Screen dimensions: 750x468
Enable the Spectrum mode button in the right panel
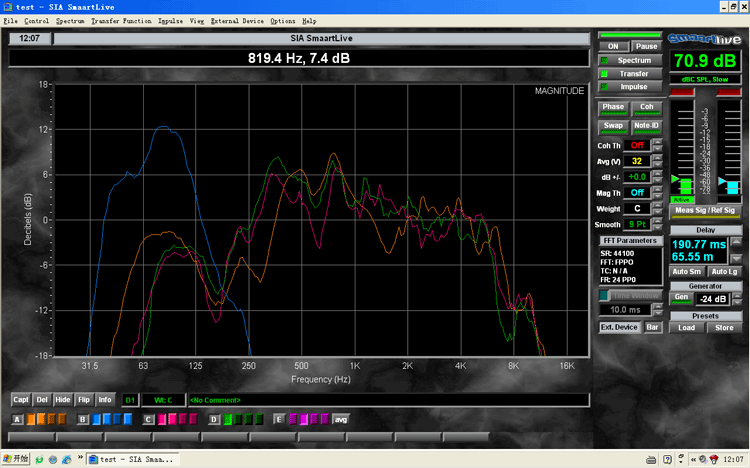pyautogui.click(x=630, y=60)
